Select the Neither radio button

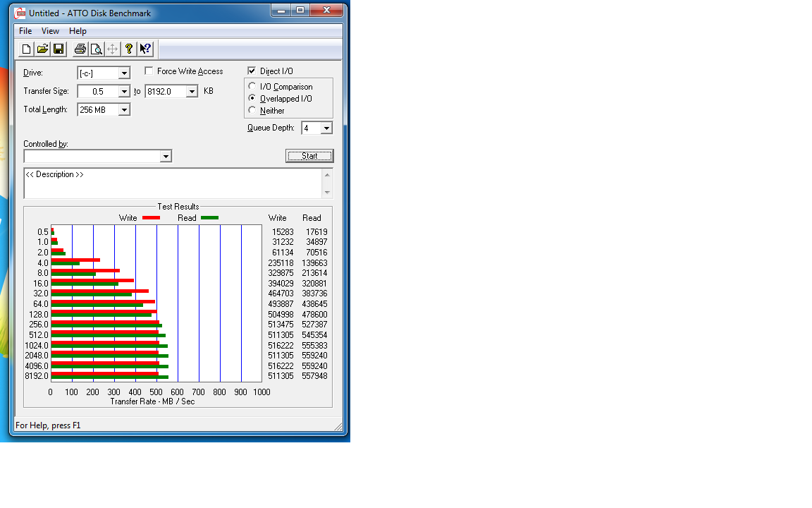pyautogui.click(x=252, y=110)
